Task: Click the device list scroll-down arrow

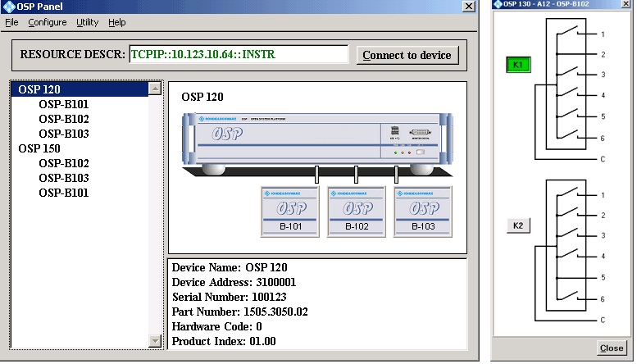Action: coord(155,341)
